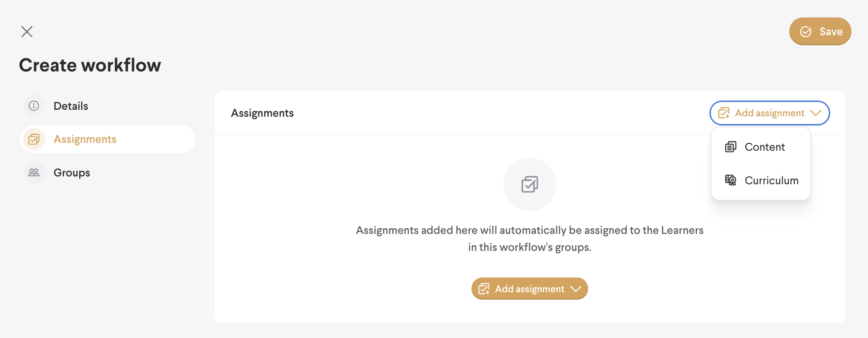The height and width of the screenshot is (338, 868).
Task: Choose Content from the dropdown menu
Action: click(765, 147)
